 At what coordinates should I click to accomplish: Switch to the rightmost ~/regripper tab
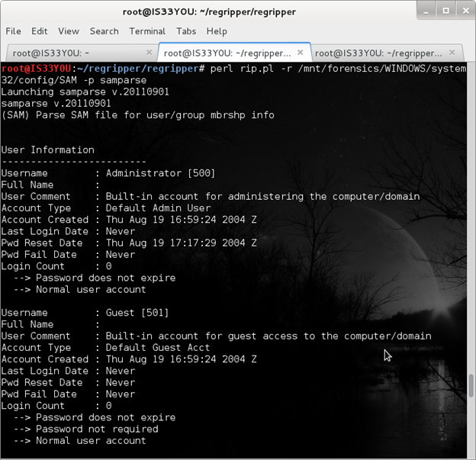point(378,53)
